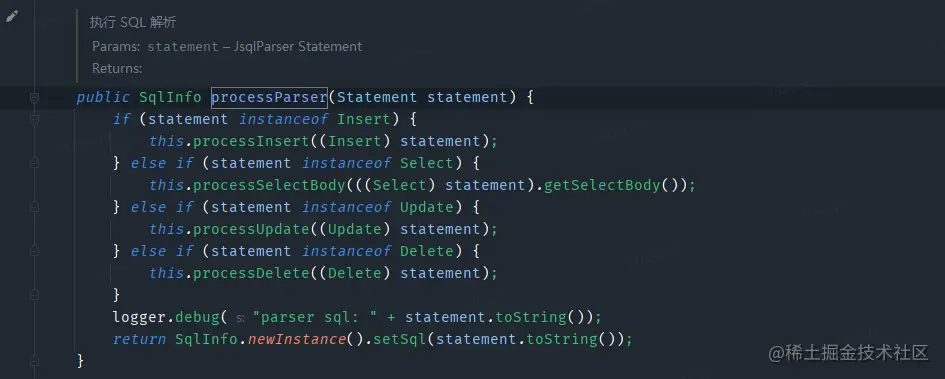Toggle fold marker at 'else if instanceof Select' line
This screenshot has width=945, height=379.
34,163
